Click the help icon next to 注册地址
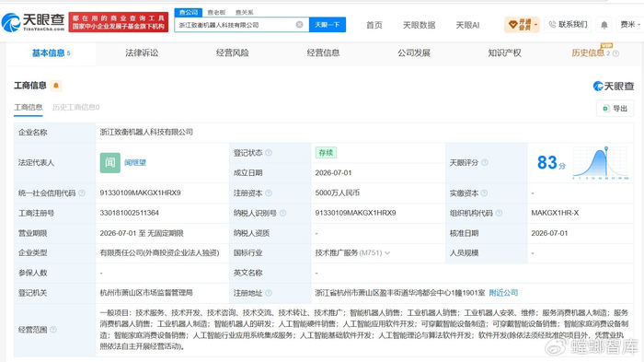The height and width of the screenshot is (362, 644). coord(269,293)
